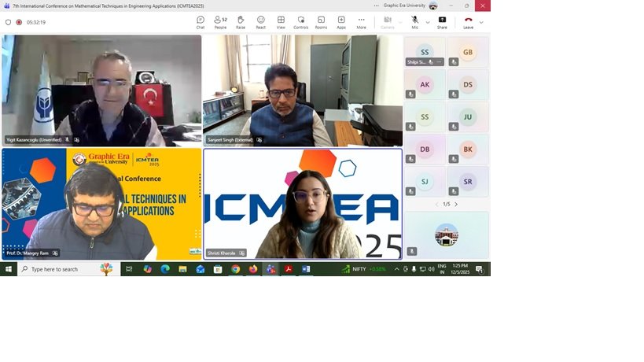Raise your hand in the meeting
Screen dimensions: 644x362
[x=241, y=22]
